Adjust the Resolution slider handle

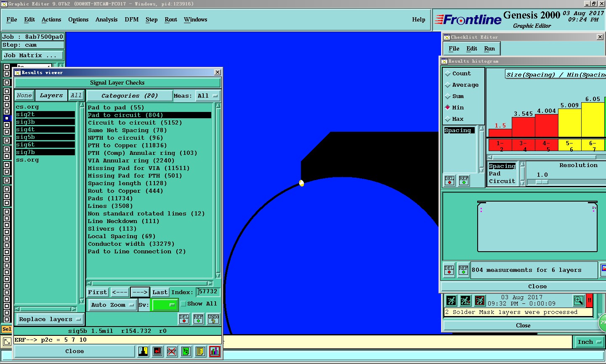click(x=542, y=182)
